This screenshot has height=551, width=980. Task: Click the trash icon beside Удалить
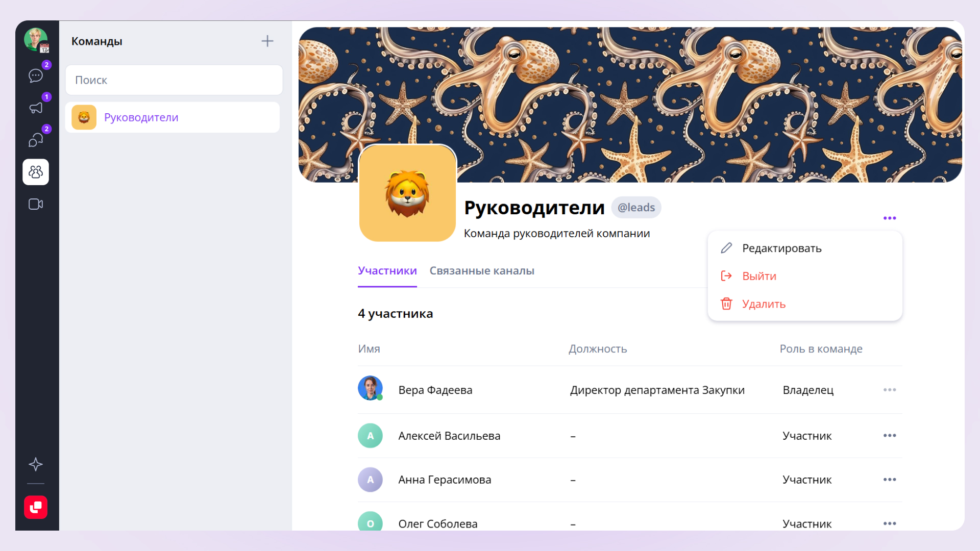pyautogui.click(x=726, y=304)
